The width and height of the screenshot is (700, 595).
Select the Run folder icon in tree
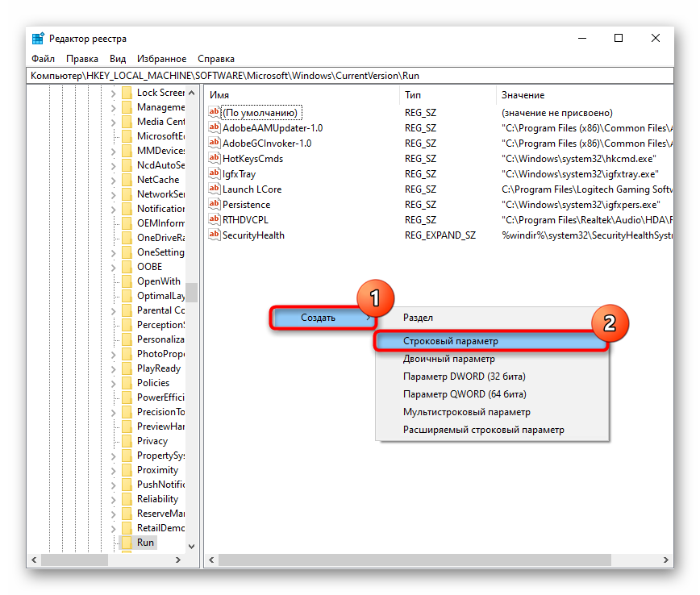127,543
